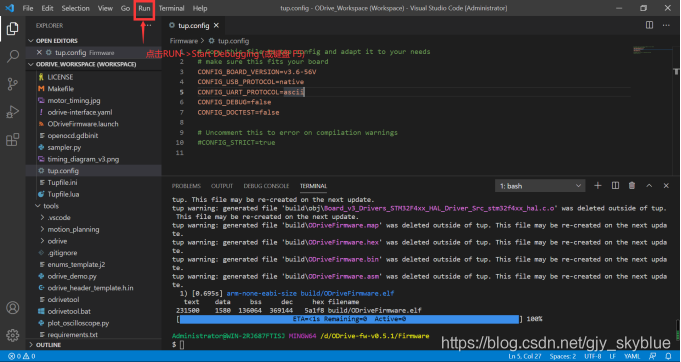681x362 pixels.
Task: Switch to the Problems panel tab
Action: (x=186, y=186)
